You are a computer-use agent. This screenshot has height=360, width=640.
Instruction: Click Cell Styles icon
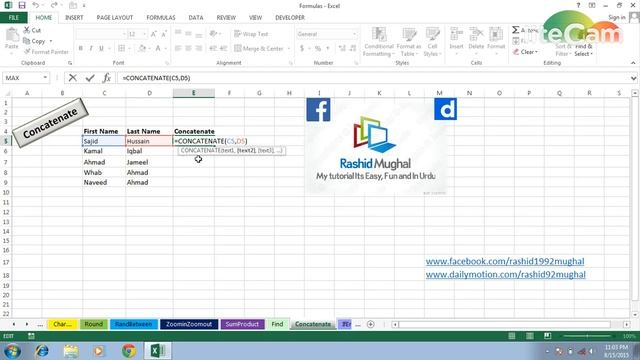[x=432, y=35]
